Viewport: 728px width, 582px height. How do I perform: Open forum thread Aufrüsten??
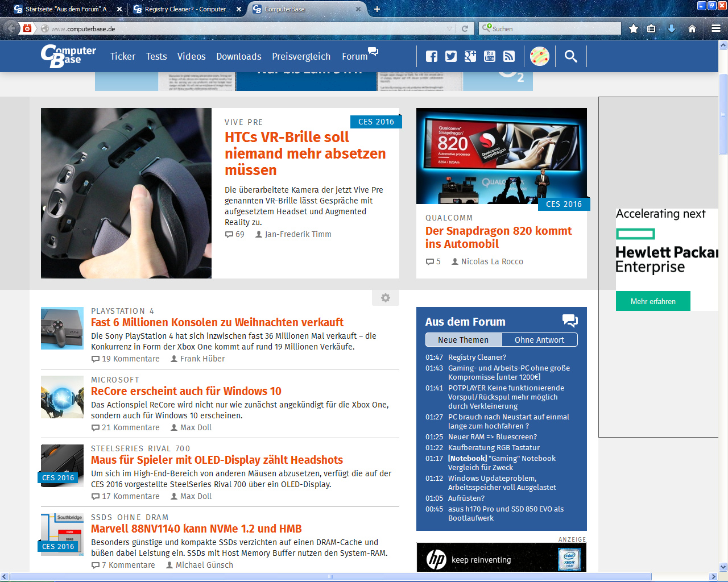point(466,498)
